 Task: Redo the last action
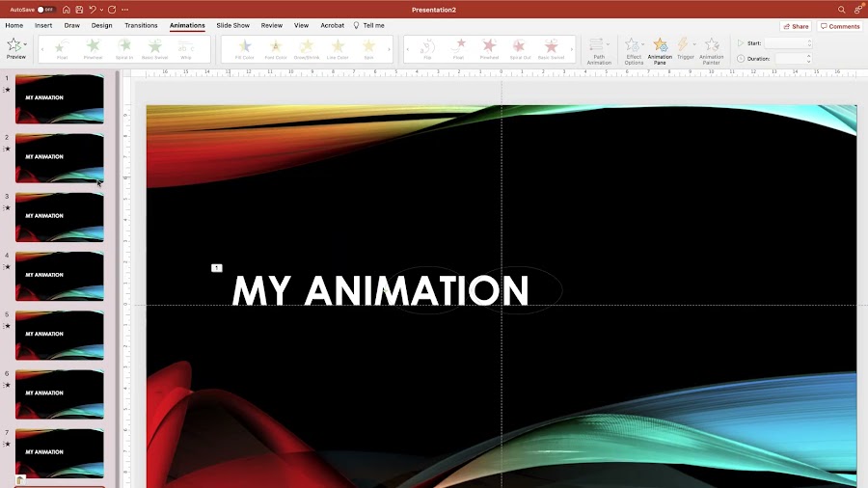112,10
